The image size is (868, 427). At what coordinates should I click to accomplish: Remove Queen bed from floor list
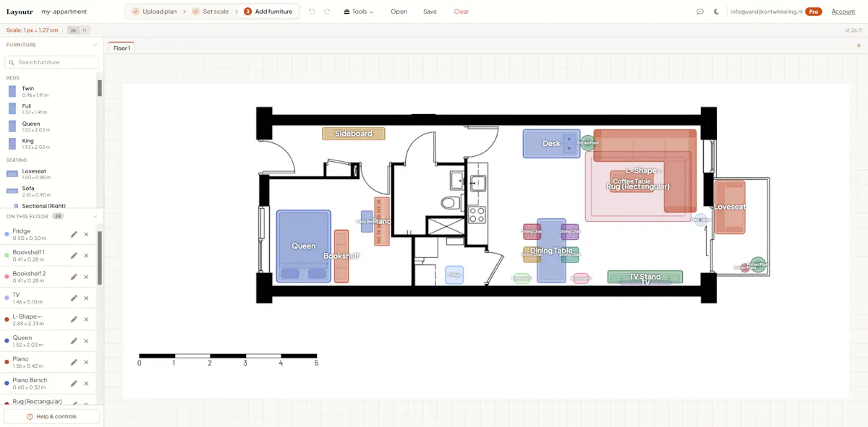click(x=86, y=341)
